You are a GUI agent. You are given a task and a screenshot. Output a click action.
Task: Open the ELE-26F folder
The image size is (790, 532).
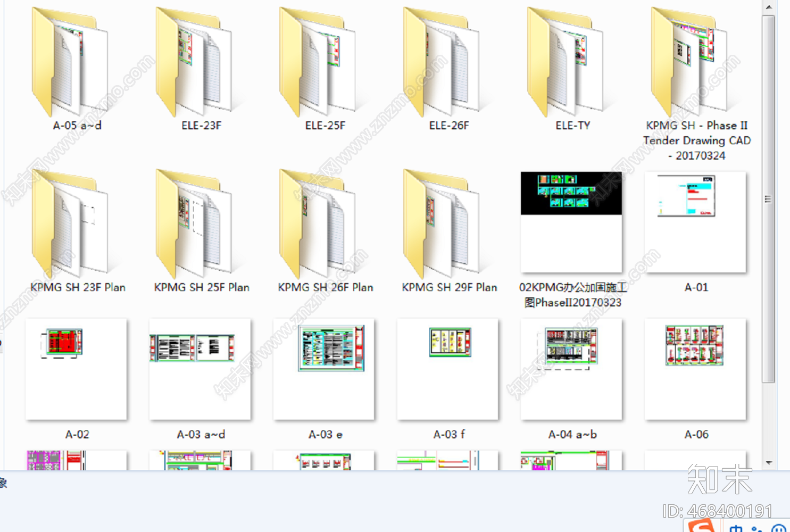click(442, 62)
